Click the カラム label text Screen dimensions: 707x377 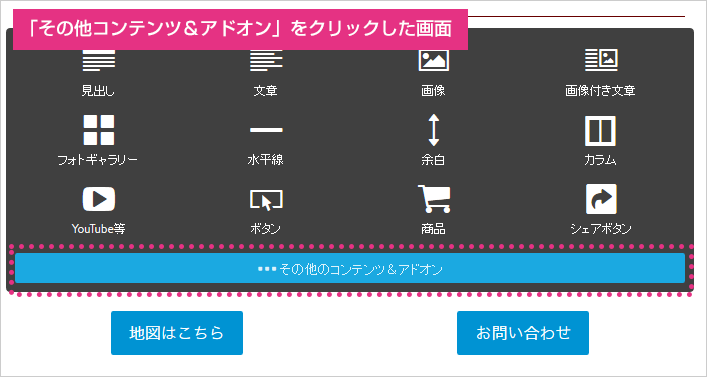pos(601,160)
